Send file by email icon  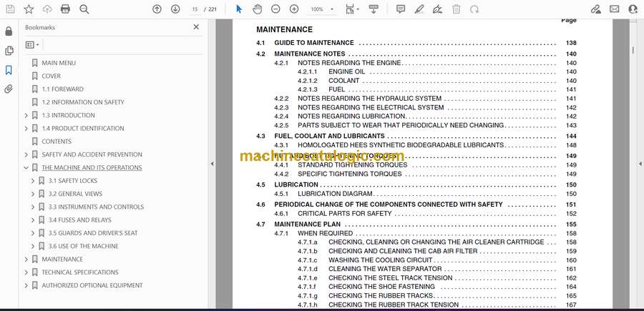[x=615, y=9]
